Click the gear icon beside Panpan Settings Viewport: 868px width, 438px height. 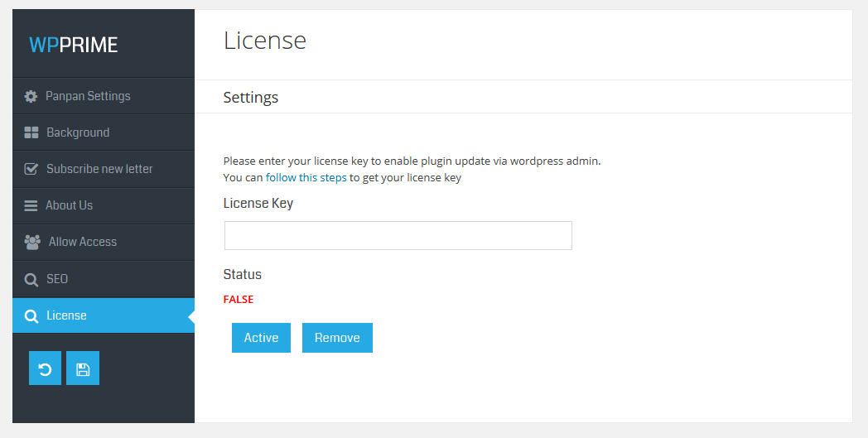point(31,96)
